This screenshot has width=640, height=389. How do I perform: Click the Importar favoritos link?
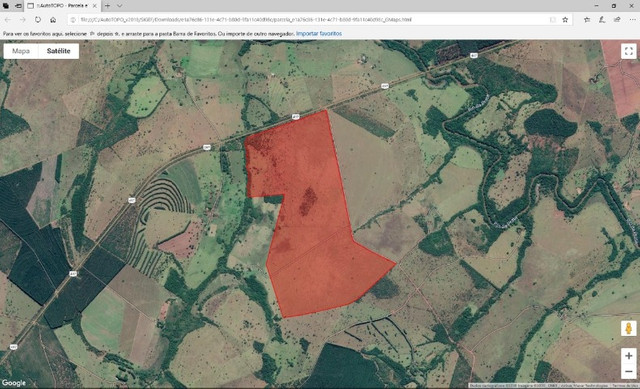pyautogui.click(x=319, y=33)
